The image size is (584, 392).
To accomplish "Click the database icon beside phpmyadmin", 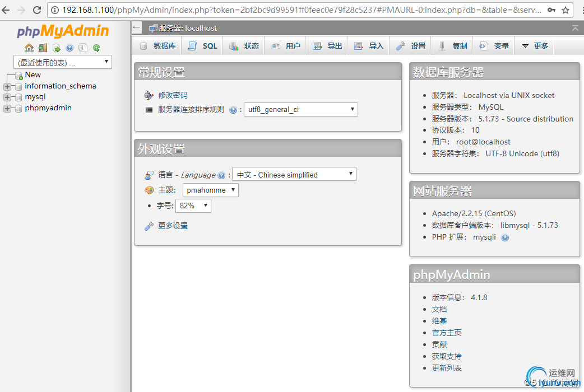I will (18, 108).
